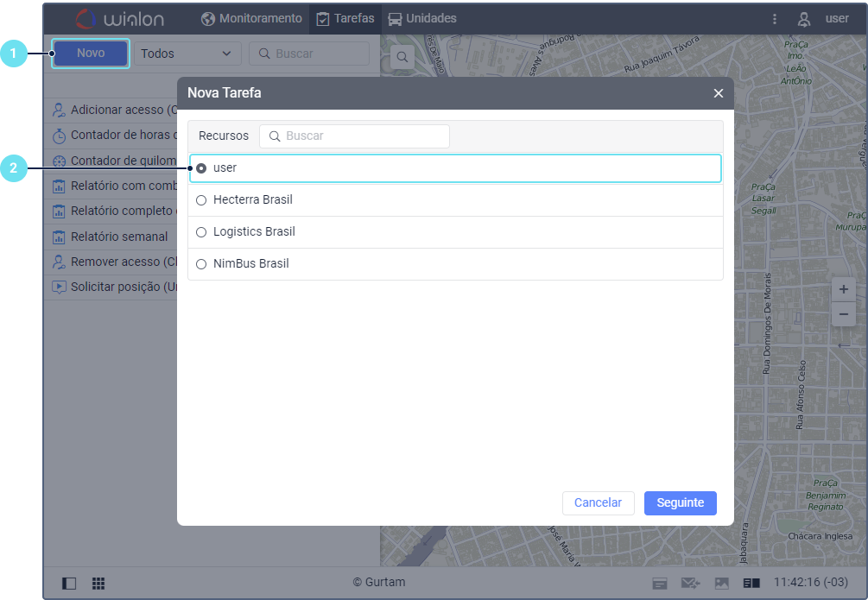Click the search magnifier in Recursos field
Screen dimensions: 868x600
point(275,136)
